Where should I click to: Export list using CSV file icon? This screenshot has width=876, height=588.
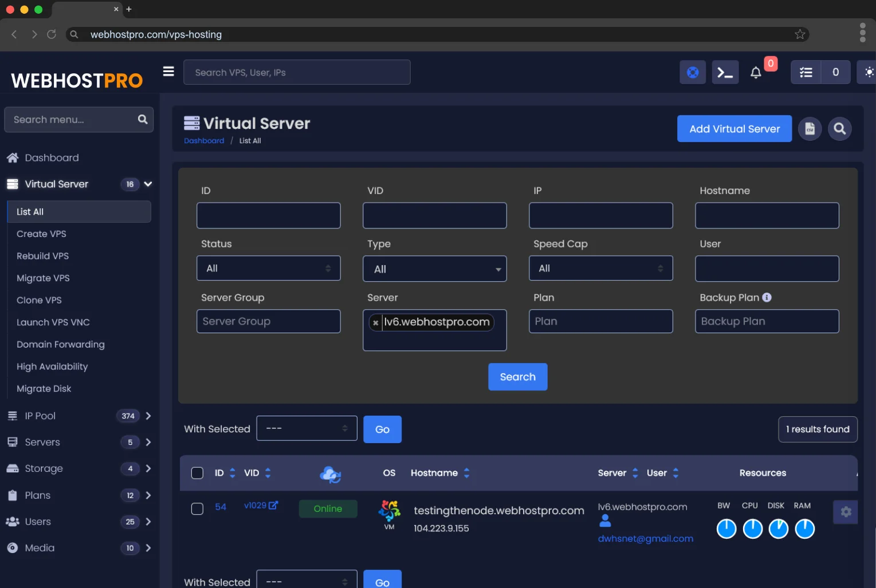tap(810, 129)
